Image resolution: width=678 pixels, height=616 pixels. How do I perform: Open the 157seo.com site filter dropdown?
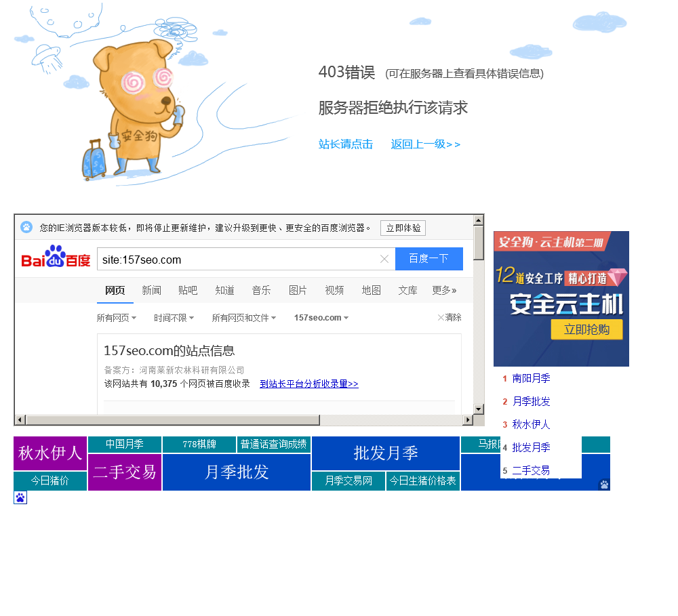click(321, 318)
